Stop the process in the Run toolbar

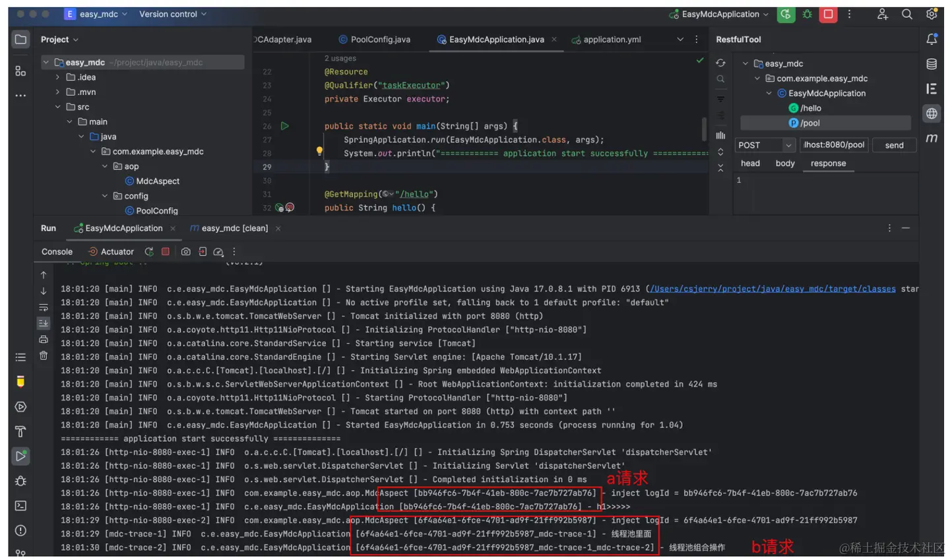(166, 251)
